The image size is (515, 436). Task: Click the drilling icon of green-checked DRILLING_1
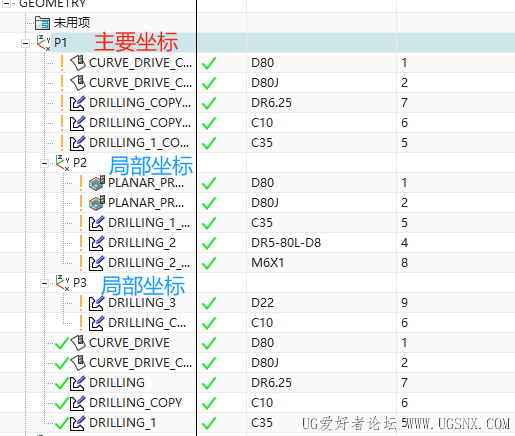[x=78, y=423]
